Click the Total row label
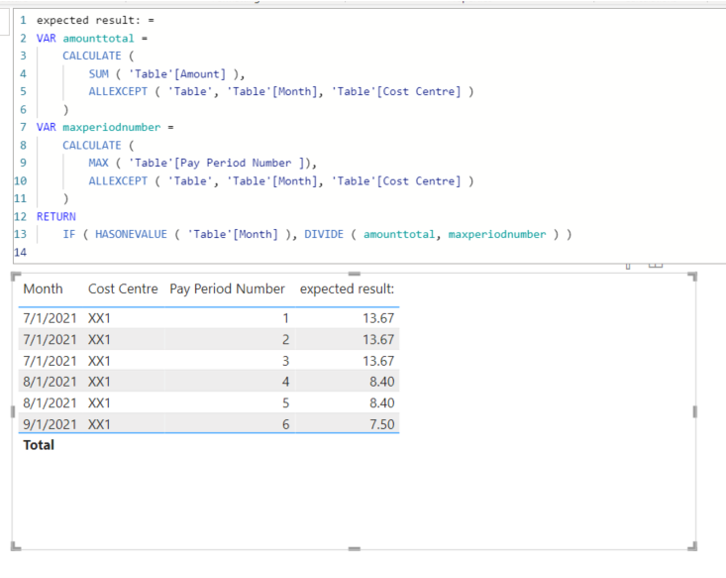 pyautogui.click(x=39, y=445)
